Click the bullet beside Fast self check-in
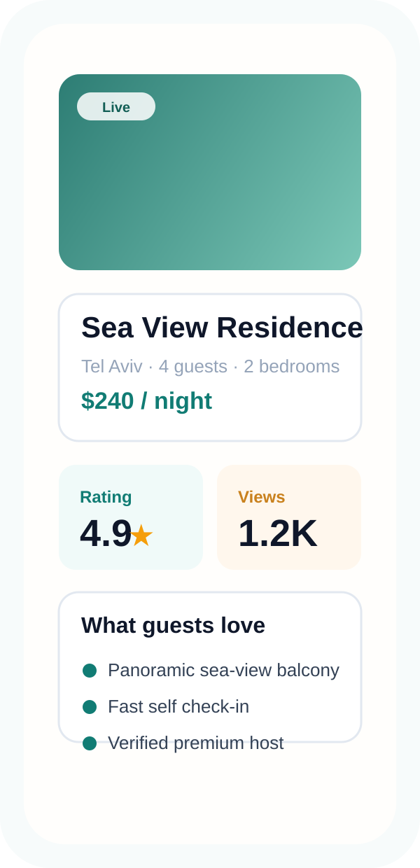 [90, 706]
